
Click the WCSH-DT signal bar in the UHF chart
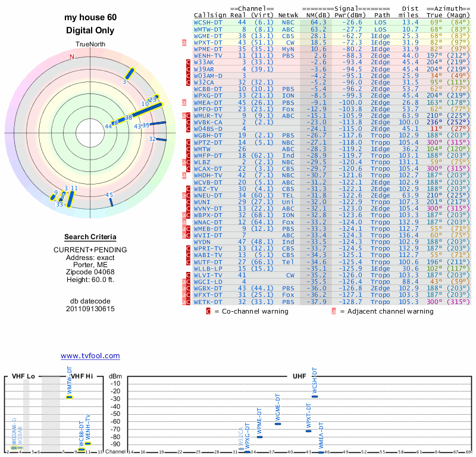click(315, 396)
